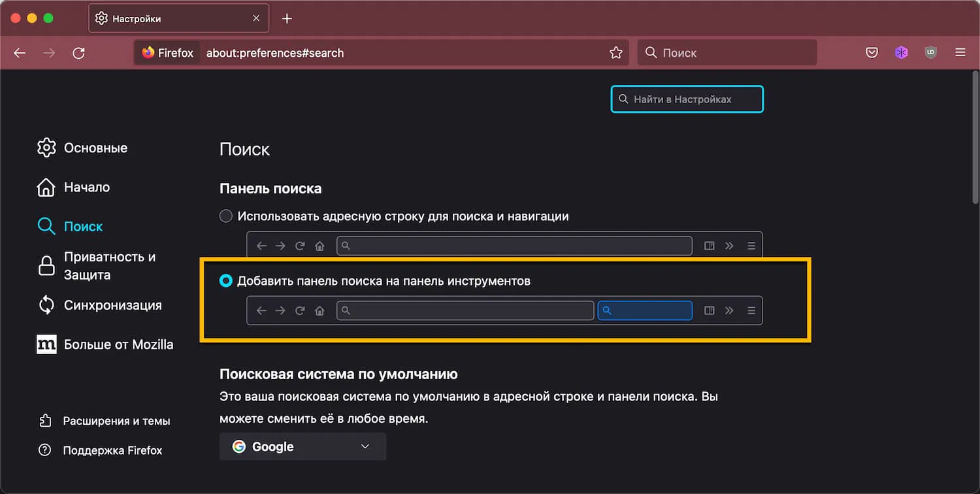The height and width of the screenshot is (494, 980).
Task: Click the back navigation arrow
Action: pos(20,53)
